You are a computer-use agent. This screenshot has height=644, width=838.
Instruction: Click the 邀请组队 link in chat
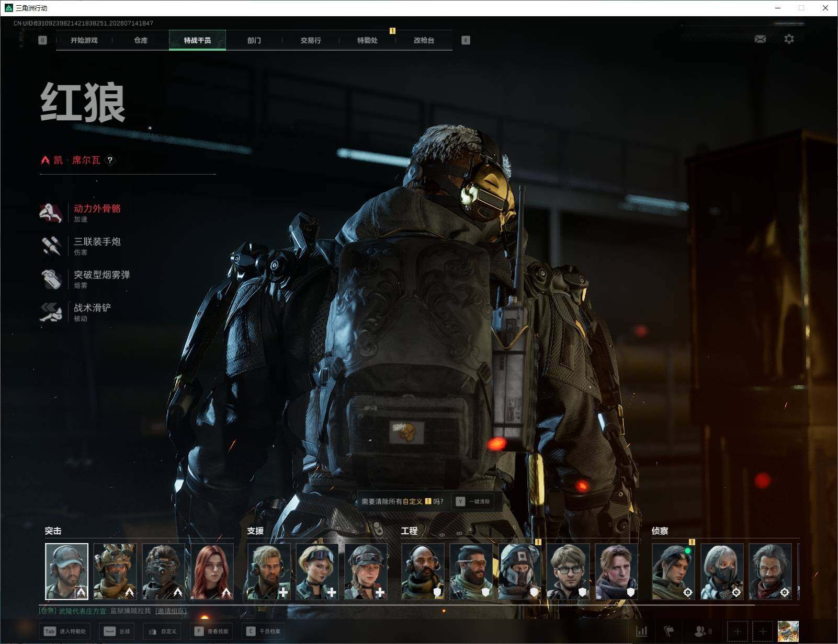click(171, 611)
